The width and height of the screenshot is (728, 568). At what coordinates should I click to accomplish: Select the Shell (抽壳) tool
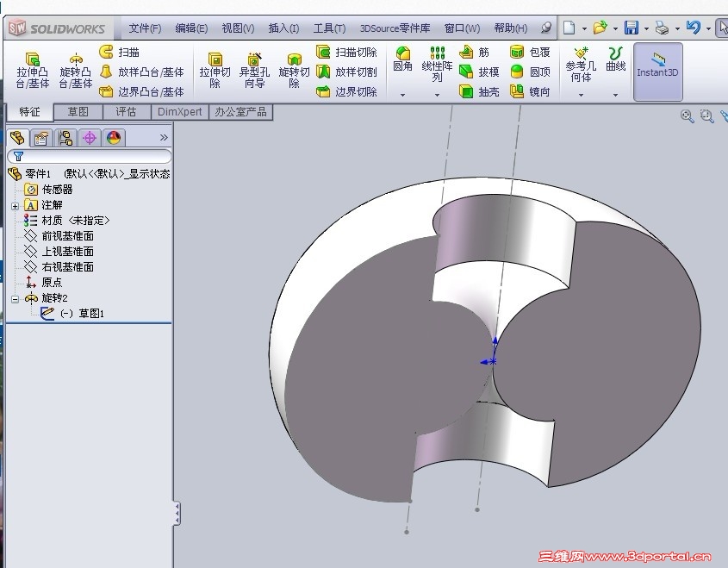(479, 91)
